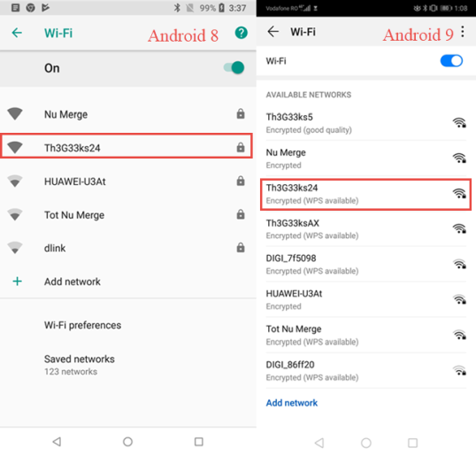Tap the Android 9 recent apps square
476x456 pixels.
pos(412,443)
